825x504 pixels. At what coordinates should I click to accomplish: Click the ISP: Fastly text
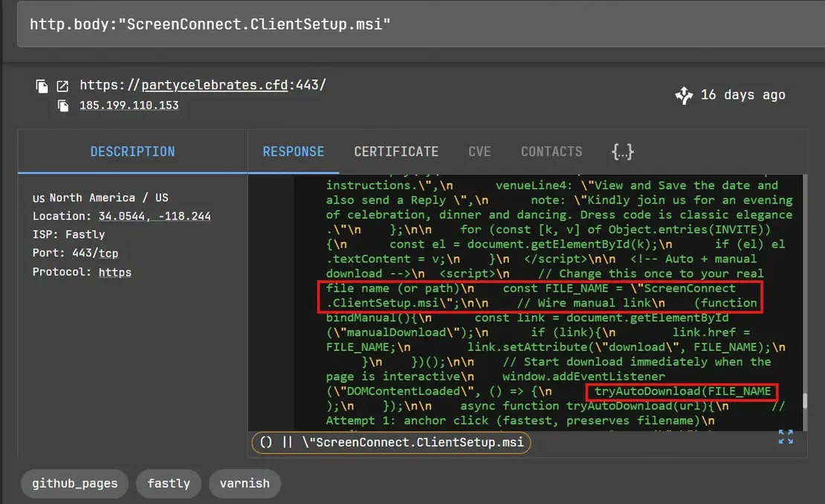point(69,235)
